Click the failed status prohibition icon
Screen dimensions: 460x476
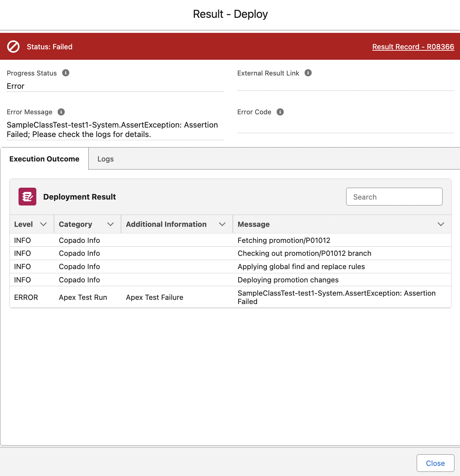14,46
